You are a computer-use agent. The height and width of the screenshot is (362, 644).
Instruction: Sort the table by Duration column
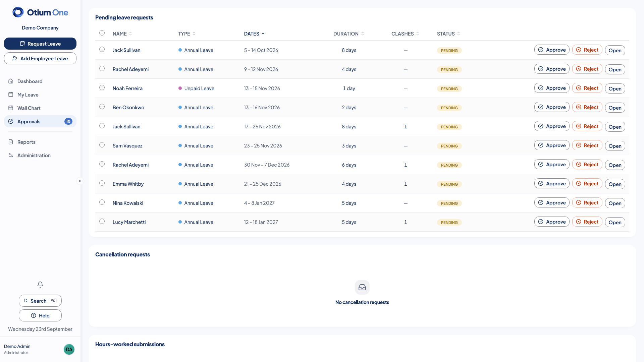[349, 34]
